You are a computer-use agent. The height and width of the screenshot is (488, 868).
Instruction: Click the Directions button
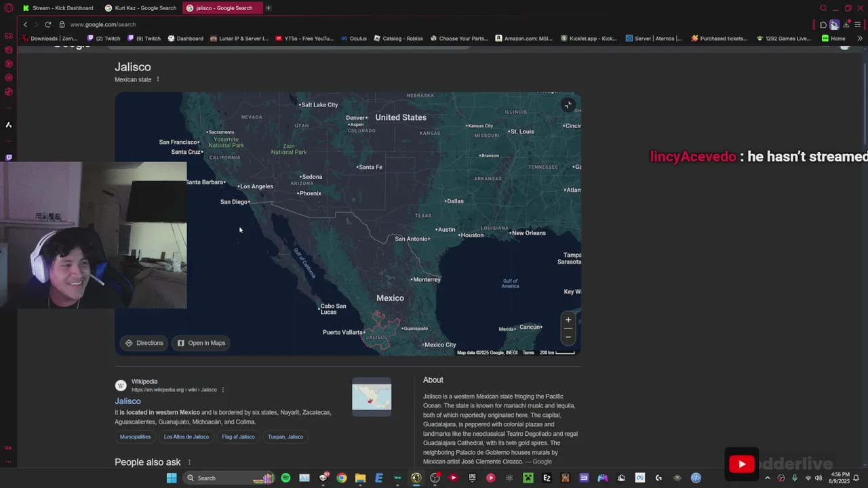pos(144,343)
